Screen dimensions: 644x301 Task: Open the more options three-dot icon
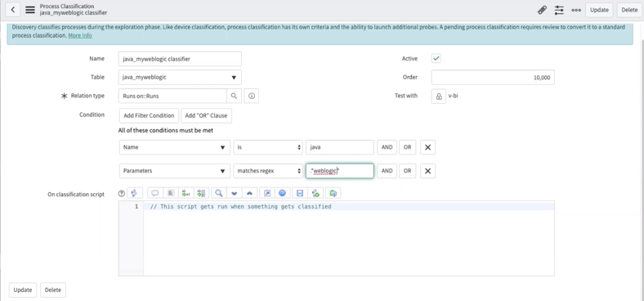pyautogui.click(x=576, y=10)
